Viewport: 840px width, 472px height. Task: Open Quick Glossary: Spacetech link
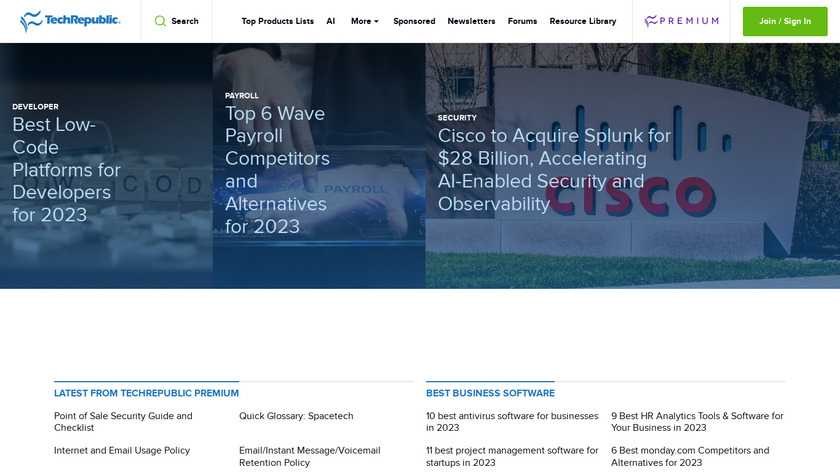tap(296, 416)
